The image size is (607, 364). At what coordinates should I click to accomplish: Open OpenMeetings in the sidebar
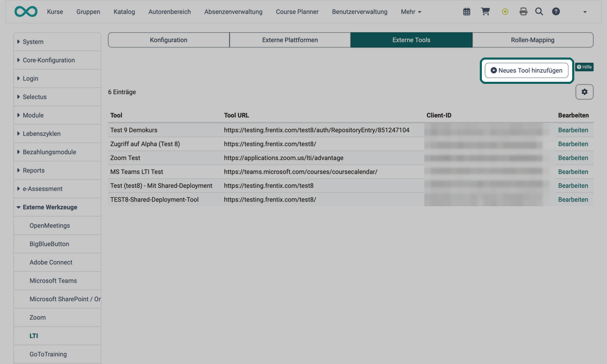58,225
